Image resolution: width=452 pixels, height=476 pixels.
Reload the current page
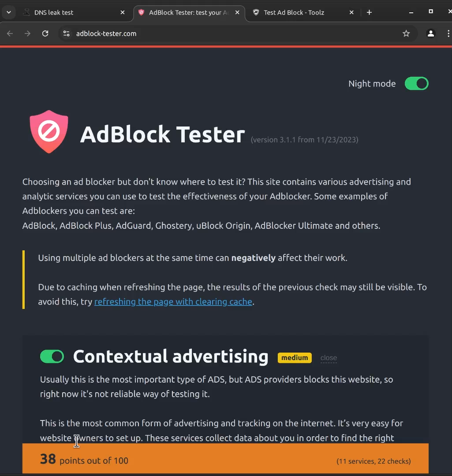tap(45, 33)
